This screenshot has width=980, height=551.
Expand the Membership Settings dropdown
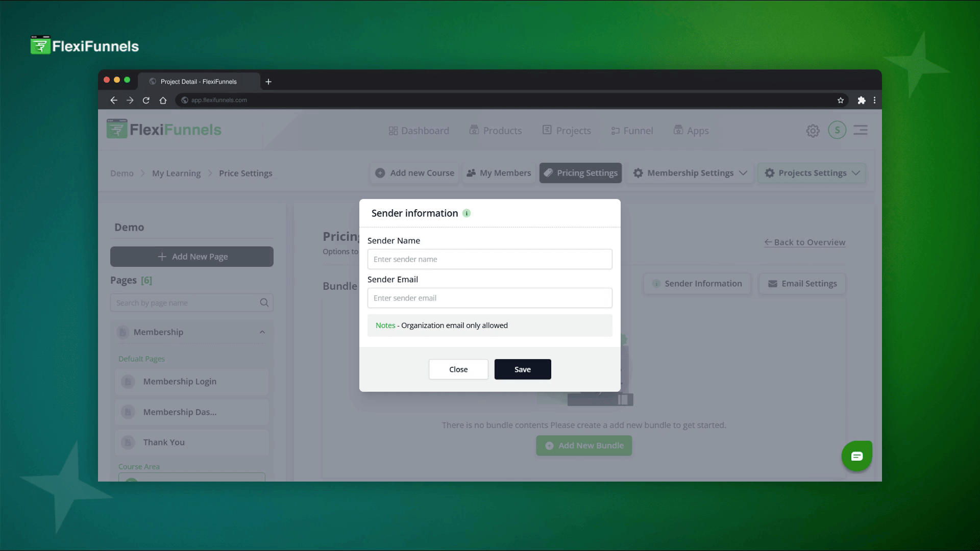coord(690,173)
